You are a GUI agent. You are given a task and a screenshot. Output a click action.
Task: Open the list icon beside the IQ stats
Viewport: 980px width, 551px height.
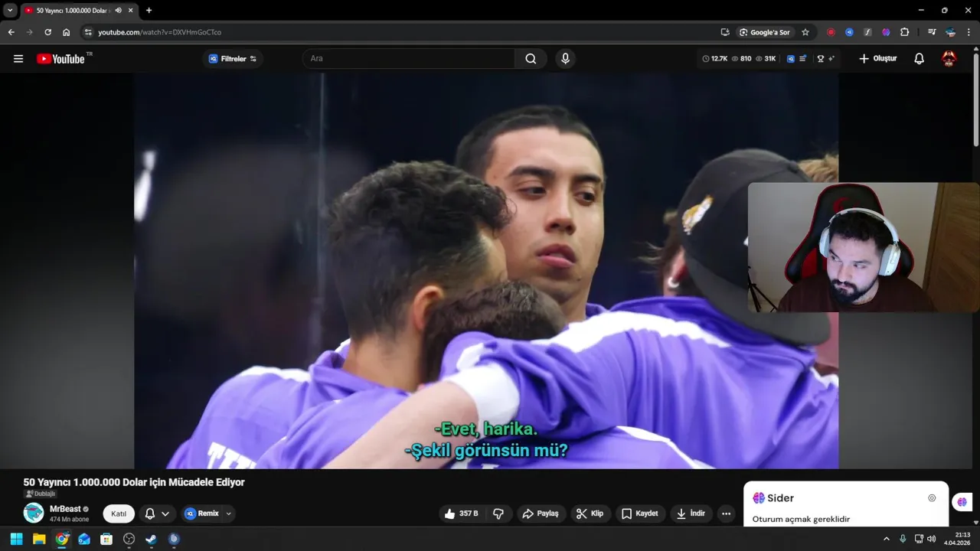tap(802, 58)
